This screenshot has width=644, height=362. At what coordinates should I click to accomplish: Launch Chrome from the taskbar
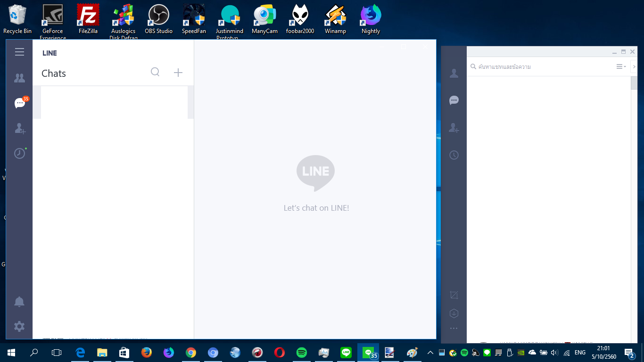tap(190, 352)
